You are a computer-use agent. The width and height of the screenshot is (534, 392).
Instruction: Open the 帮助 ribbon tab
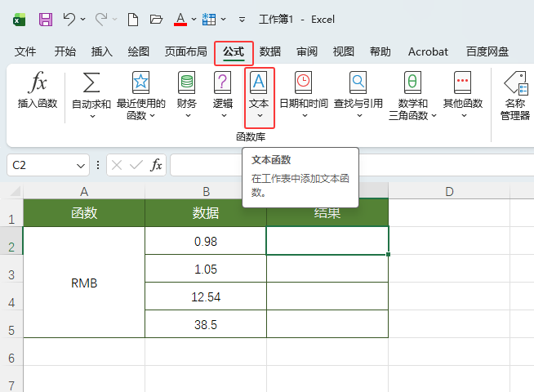(380, 51)
